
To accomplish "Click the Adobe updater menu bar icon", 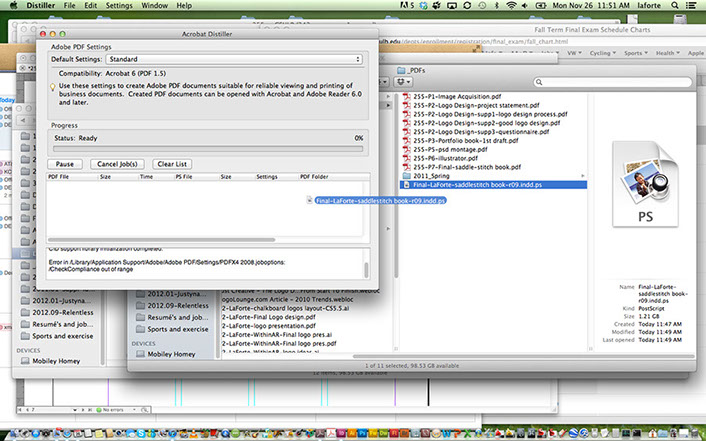I will [407, 5].
